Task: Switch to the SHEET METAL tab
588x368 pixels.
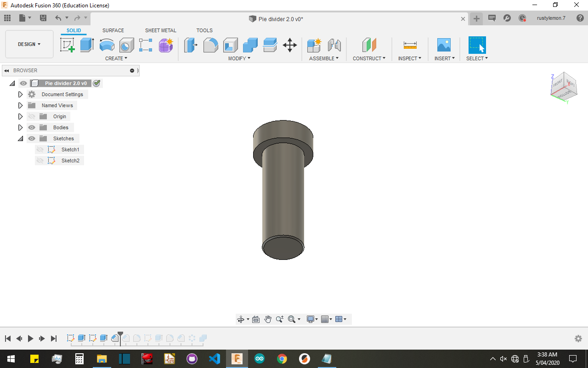Action: click(x=160, y=30)
